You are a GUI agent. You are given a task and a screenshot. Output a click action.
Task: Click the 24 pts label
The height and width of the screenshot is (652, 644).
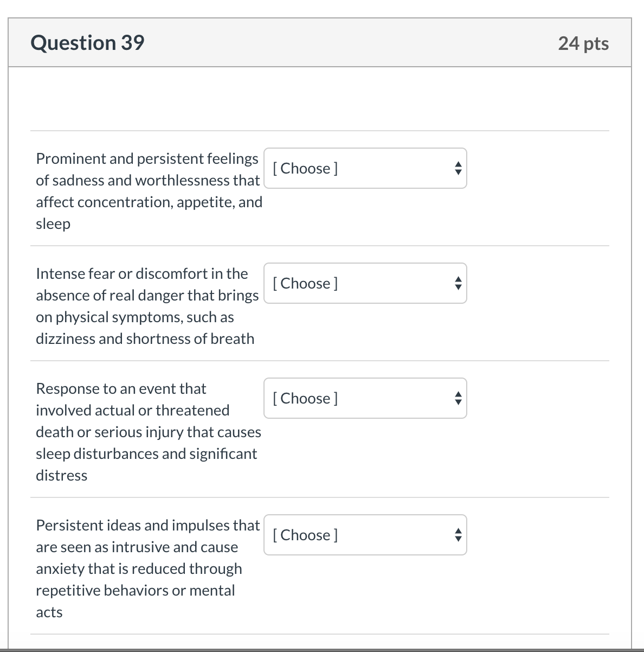(583, 43)
